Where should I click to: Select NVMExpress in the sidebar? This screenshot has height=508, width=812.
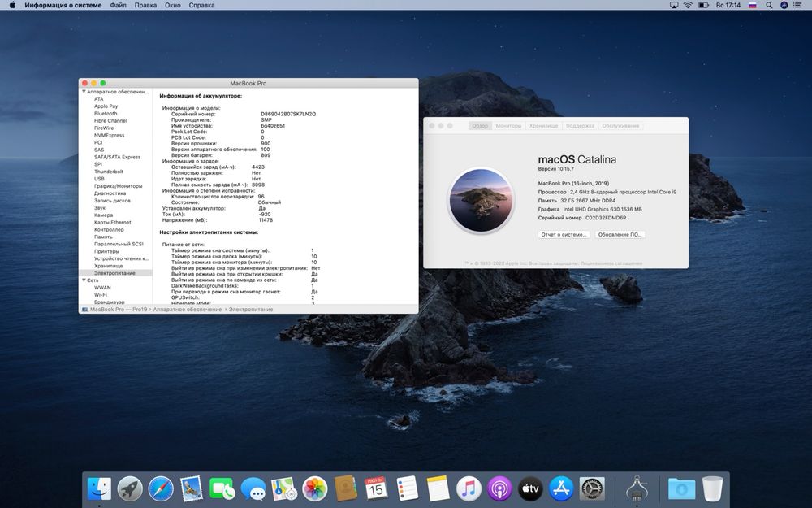coord(110,135)
